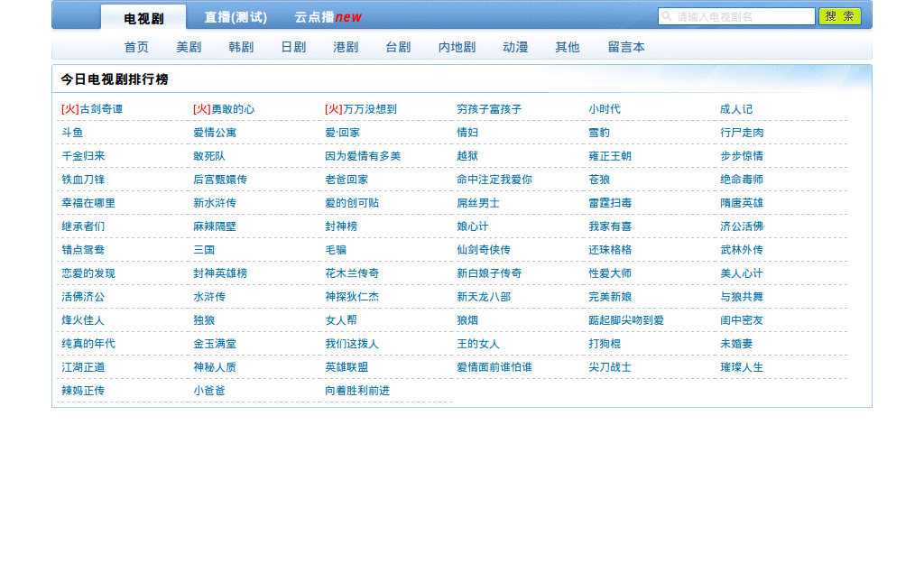This screenshot has height=582, width=924.
Task: Open 还珠格格 series link
Action: (610, 250)
